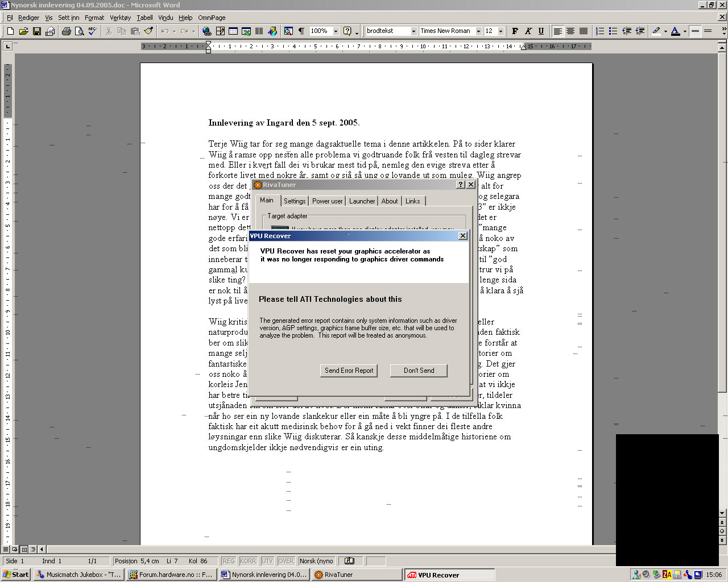Click the Print icon in Word toolbar
This screenshot has width=728, height=582.
tap(66, 31)
